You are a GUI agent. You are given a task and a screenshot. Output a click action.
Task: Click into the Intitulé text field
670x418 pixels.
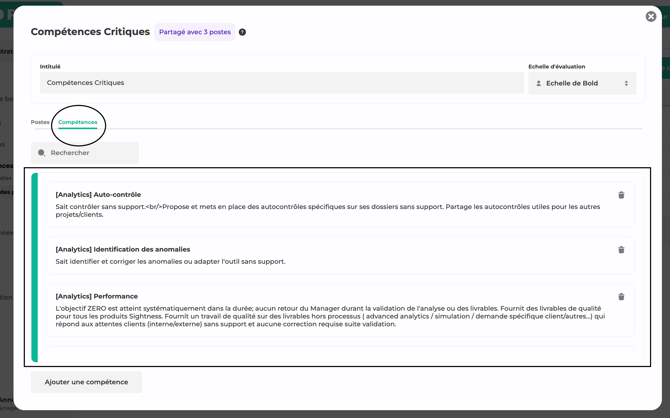point(280,83)
